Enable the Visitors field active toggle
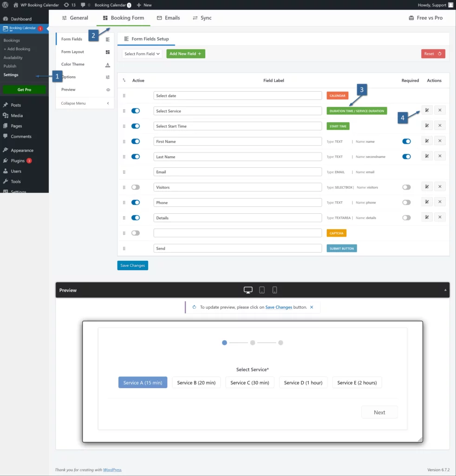The width and height of the screenshot is (456, 476). pyautogui.click(x=136, y=187)
